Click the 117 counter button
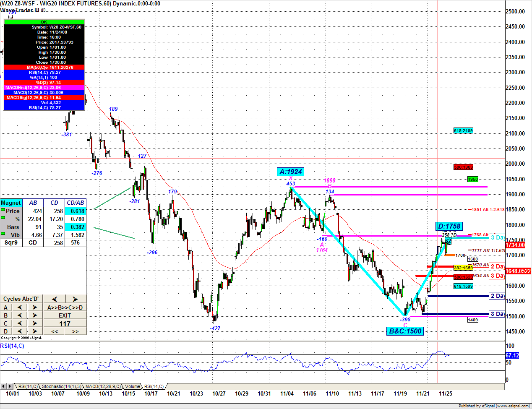This screenshot has width=532, height=409. tap(65, 323)
